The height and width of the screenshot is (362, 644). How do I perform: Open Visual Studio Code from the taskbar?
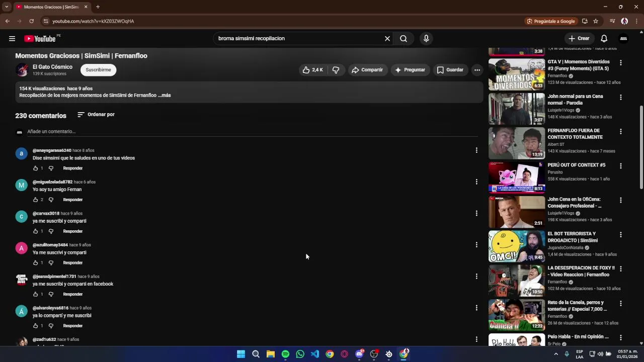315,354
